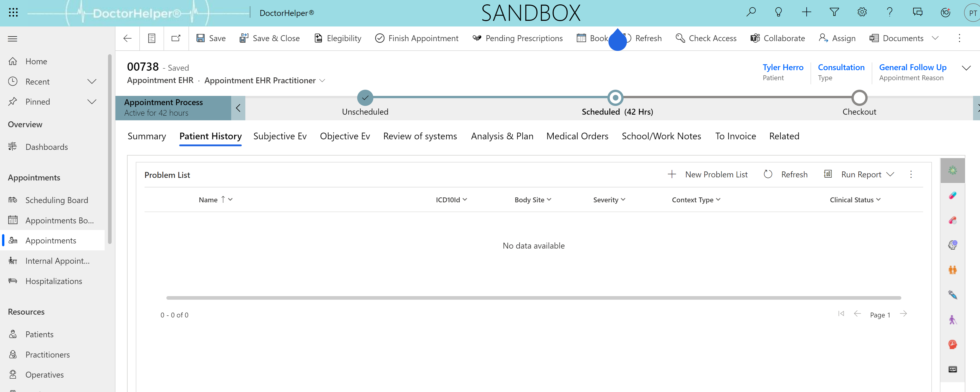Open the Medical Orders tab
This screenshot has width=980, height=392.
click(577, 136)
